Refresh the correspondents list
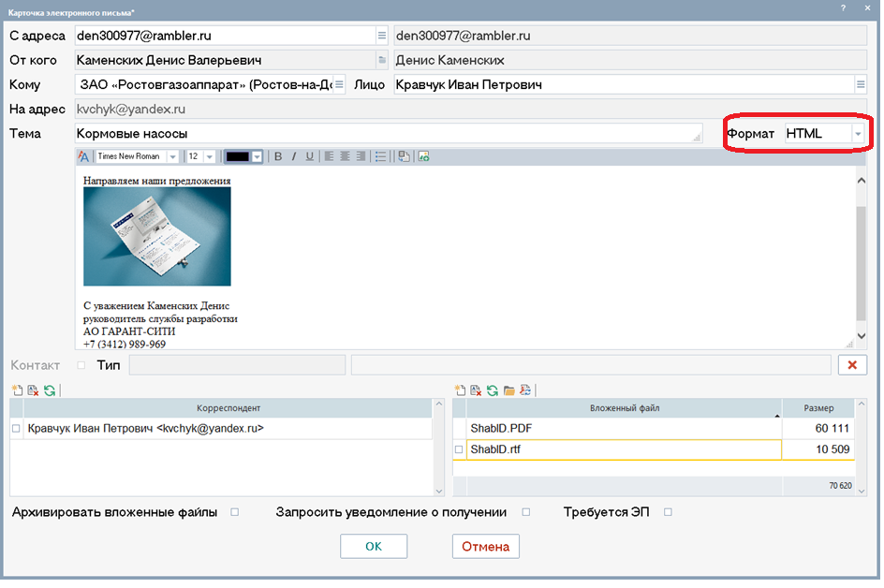 (x=50, y=390)
